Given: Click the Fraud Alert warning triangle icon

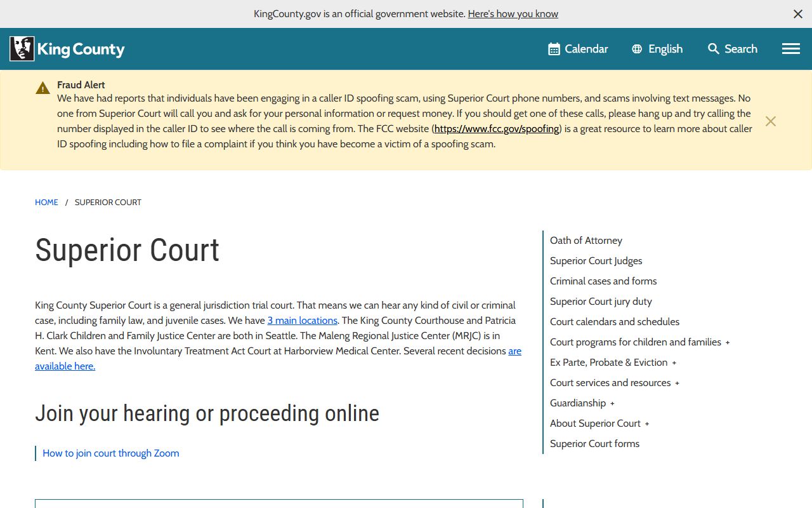Looking at the screenshot, I should point(43,88).
